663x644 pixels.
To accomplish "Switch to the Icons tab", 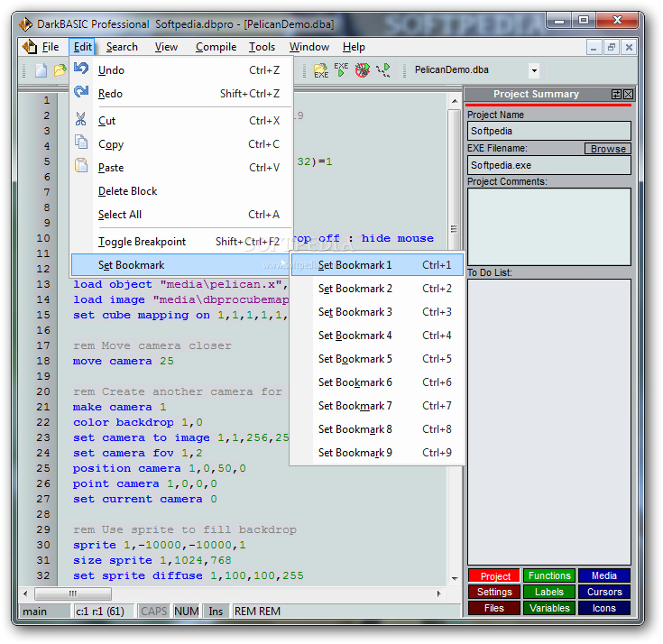I will pyautogui.click(x=604, y=608).
